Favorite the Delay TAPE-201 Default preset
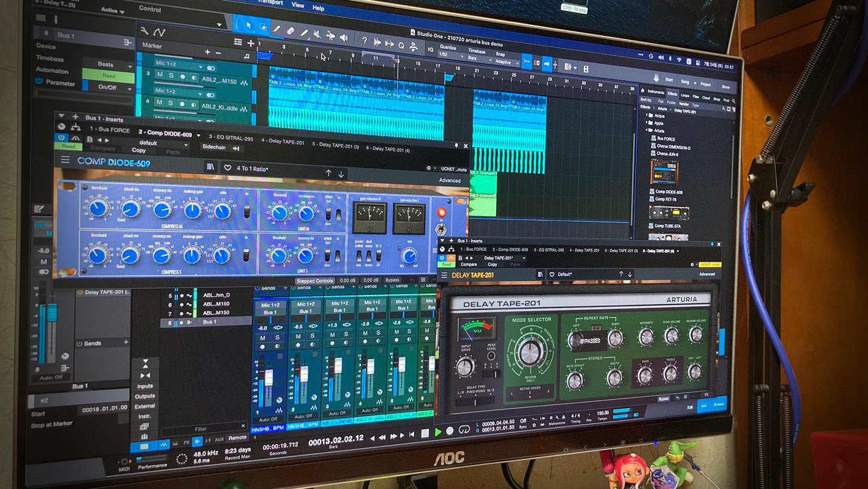868x489 pixels. tap(552, 274)
